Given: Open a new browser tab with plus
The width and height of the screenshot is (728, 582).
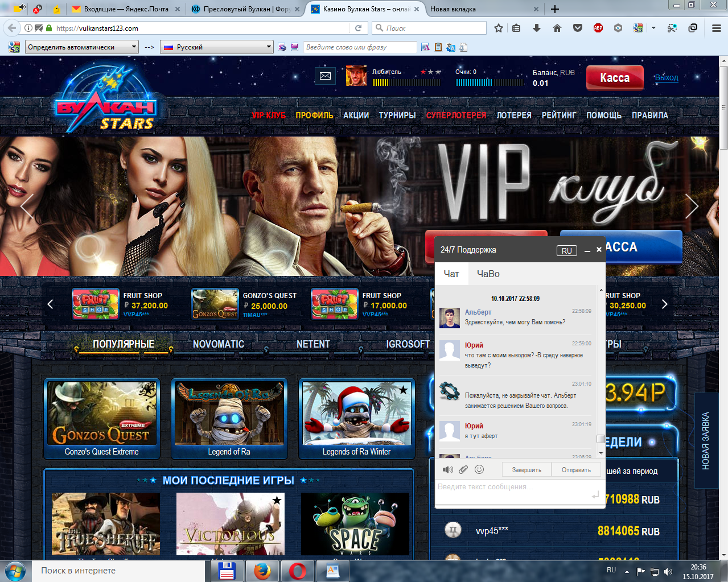Looking at the screenshot, I should click(555, 9).
